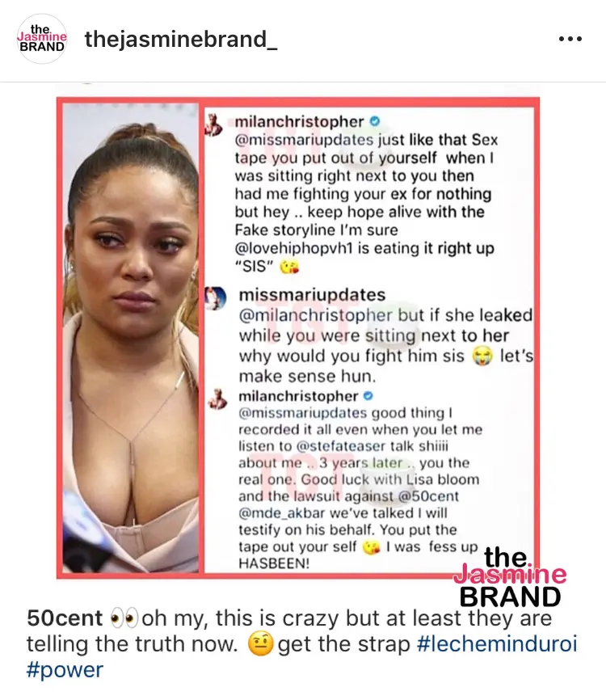This screenshot has height=700, width=606.
Task: Click the #lecheminduroi hashtag
Action: tap(497, 643)
